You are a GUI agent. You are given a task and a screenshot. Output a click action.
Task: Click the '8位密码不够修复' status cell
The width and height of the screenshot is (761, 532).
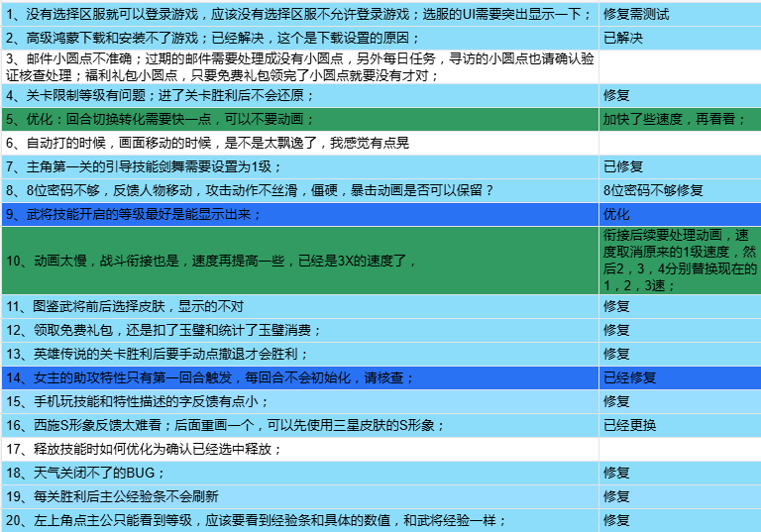(x=680, y=191)
